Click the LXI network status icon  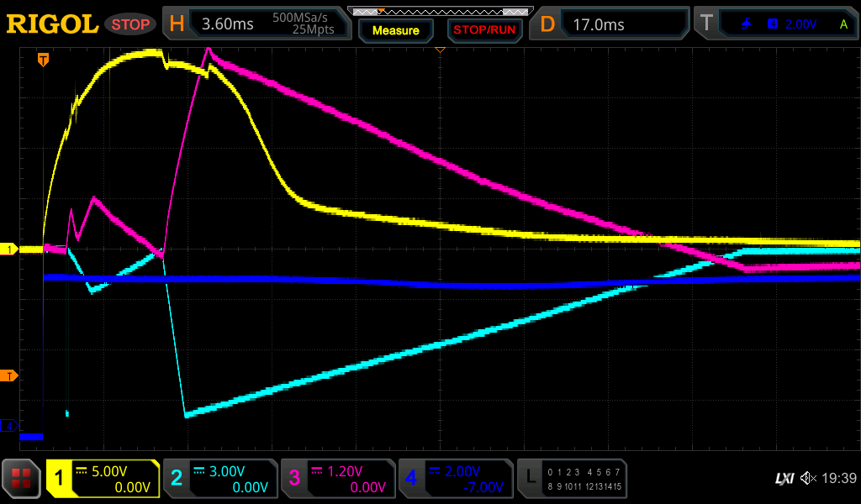[784, 479]
